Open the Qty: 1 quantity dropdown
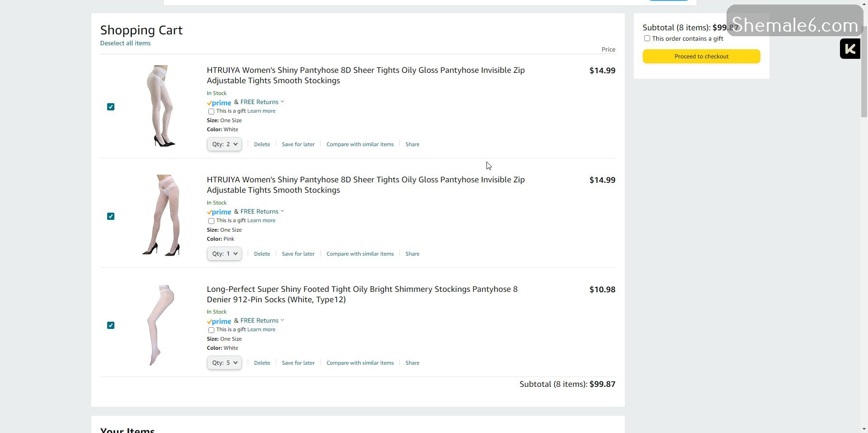Screen dimensions: 868x433 224,254
